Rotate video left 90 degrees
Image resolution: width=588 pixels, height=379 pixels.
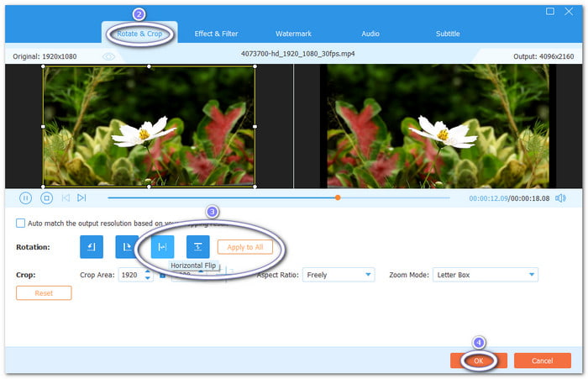92,247
